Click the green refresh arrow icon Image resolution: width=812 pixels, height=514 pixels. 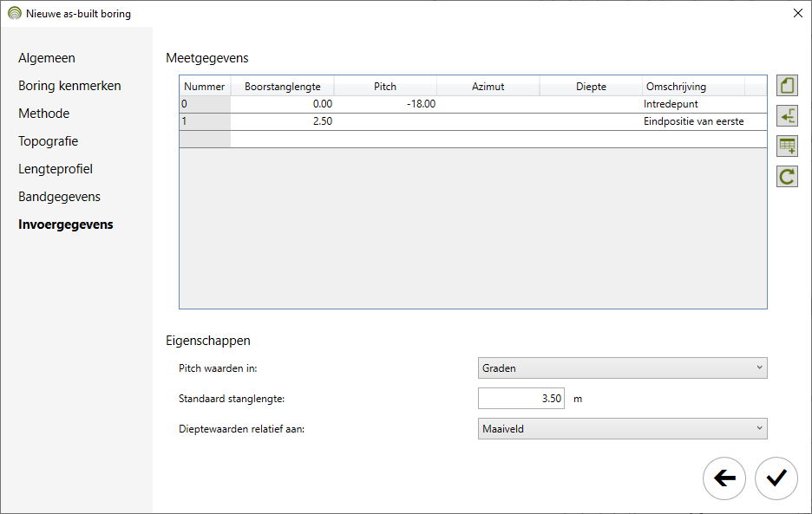(x=787, y=177)
